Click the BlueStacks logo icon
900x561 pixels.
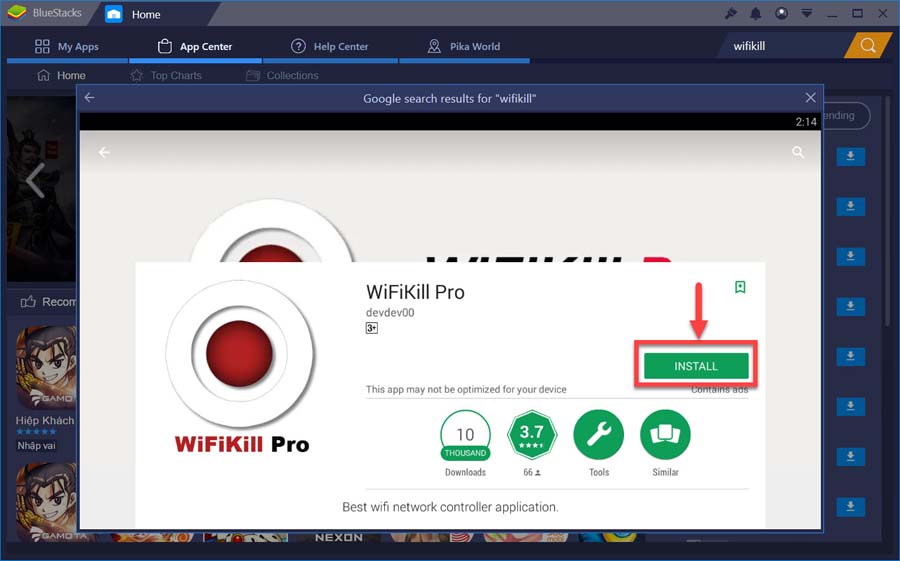17,12
